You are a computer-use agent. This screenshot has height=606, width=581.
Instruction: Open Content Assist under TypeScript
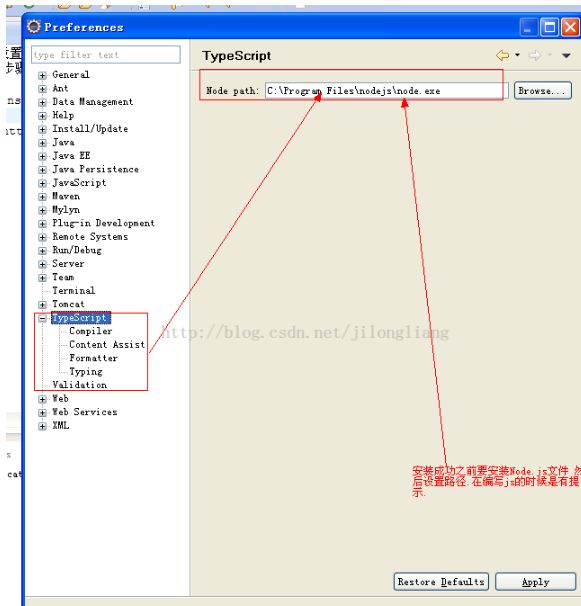pos(107,344)
